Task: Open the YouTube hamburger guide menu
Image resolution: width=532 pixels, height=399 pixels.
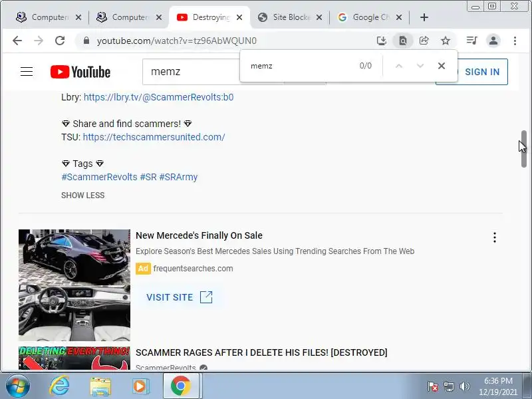Action: (x=27, y=72)
